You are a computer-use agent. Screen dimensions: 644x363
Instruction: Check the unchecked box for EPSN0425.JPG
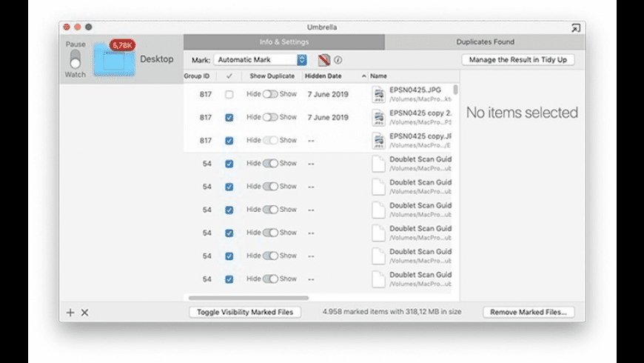click(x=229, y=95)
